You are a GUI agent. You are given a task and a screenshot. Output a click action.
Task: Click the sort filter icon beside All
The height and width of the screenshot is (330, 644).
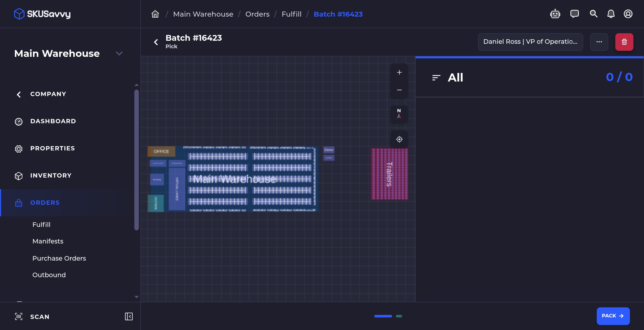click(x=436, y=77)
